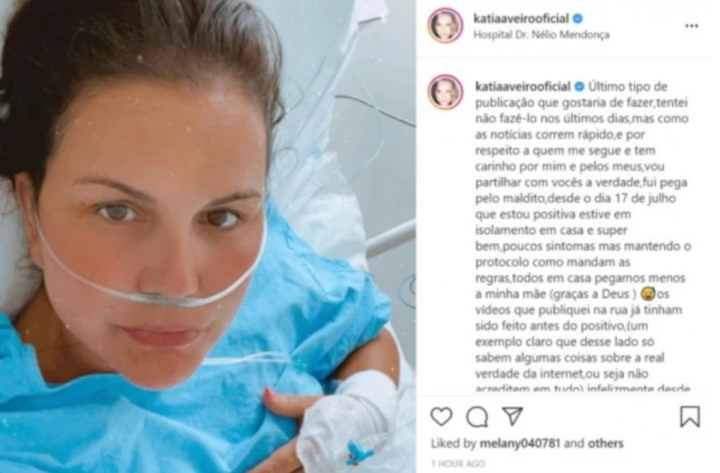The height and width of the screenshot is (473, 720).
Task: Click the Liked by label text
Action: coord(453,443)
